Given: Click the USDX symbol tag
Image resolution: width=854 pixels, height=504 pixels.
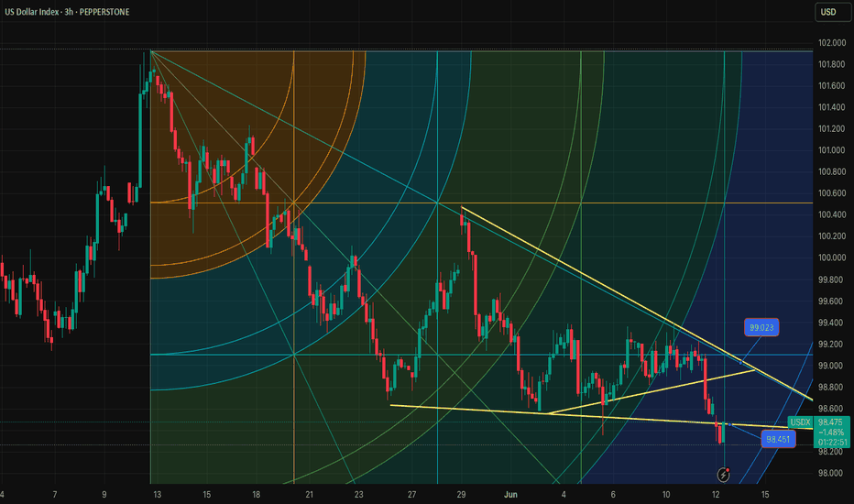Looking at the screenshot, I should 800,422.
